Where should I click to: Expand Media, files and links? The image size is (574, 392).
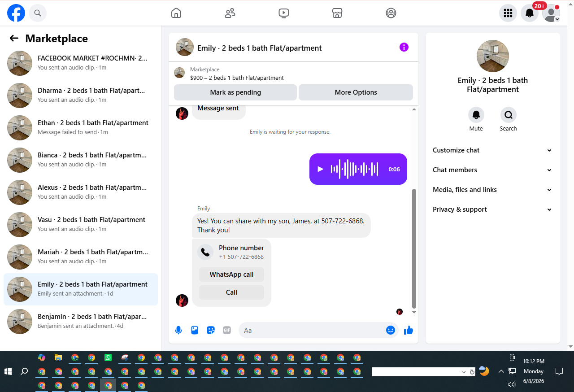(x=493, y=190)
